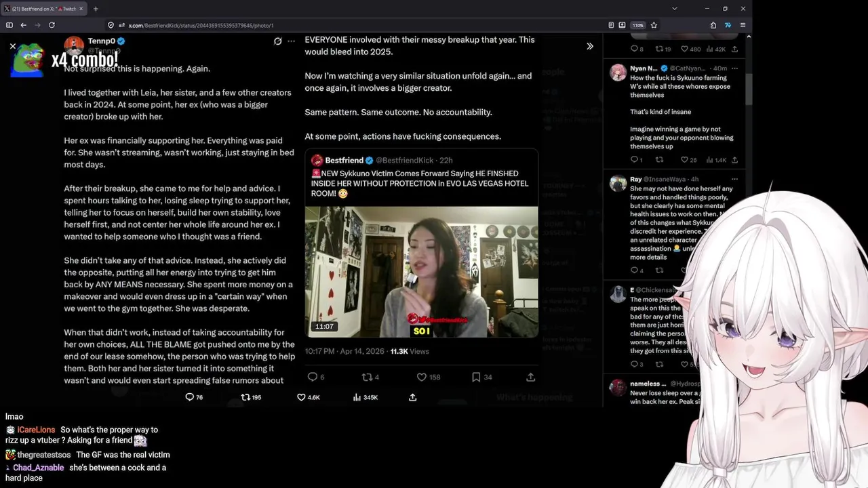Like the top reply with 480 likes

(684, 49)
